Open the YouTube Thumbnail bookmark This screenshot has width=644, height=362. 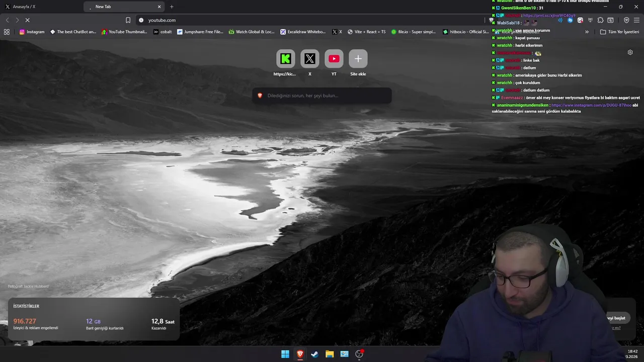(124, 32)
